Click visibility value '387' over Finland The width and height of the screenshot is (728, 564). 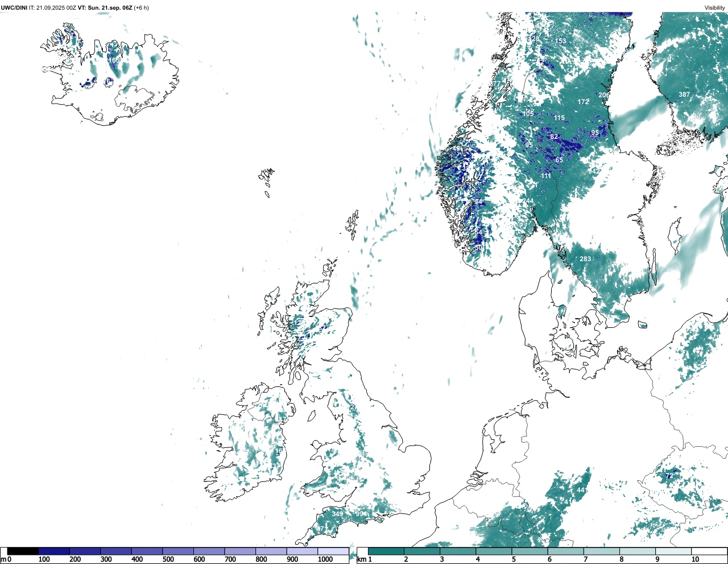[684, 94]
